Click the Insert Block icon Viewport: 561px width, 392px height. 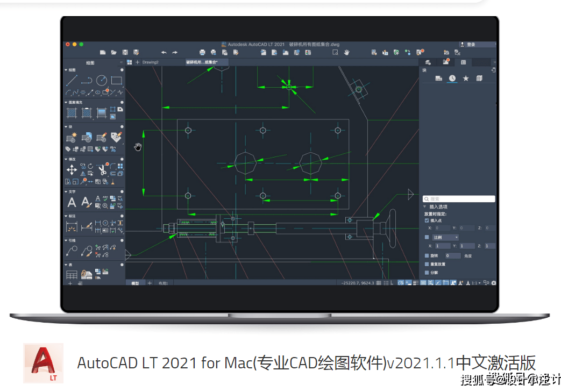(87, 137)
